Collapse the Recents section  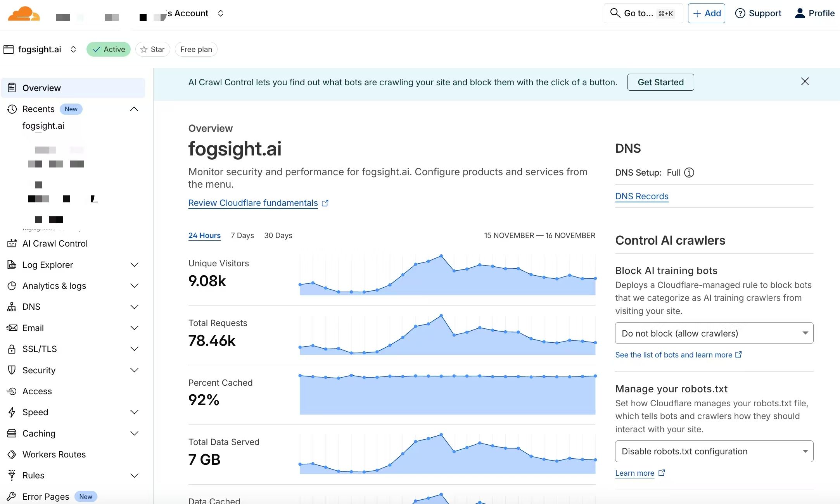[x=134, y=109]
